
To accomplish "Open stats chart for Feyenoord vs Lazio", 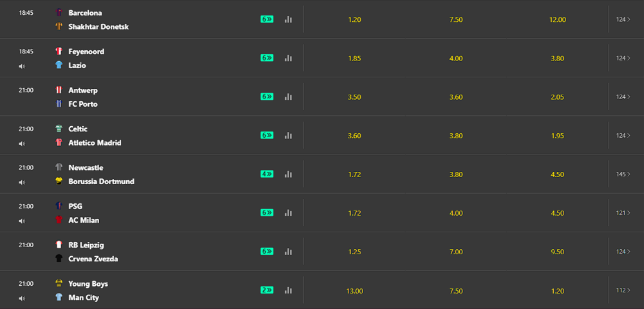I will click(289, 59).
